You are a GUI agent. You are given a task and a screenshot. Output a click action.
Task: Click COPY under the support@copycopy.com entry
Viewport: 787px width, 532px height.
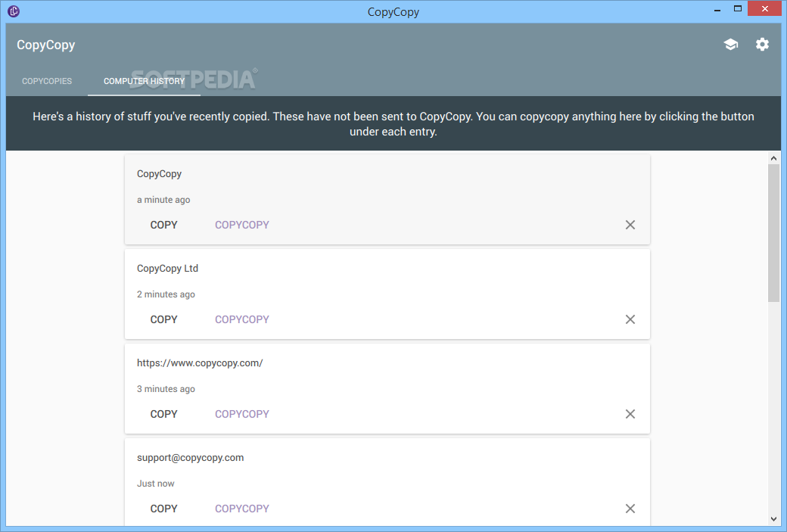coord(163,509)
